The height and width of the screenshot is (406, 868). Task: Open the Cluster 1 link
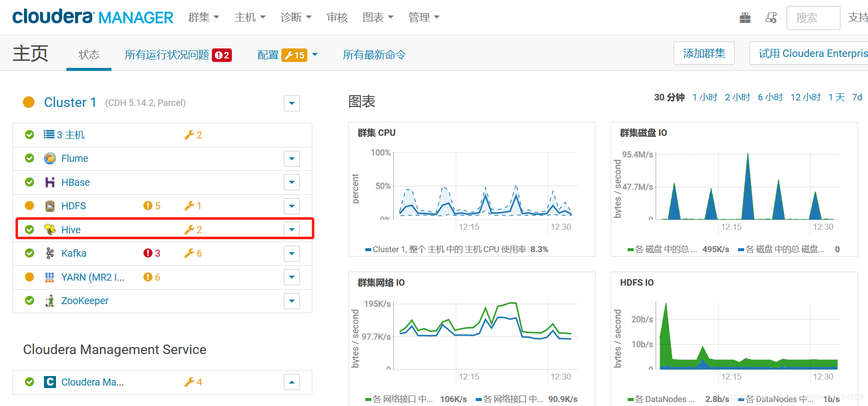point(70,102)
